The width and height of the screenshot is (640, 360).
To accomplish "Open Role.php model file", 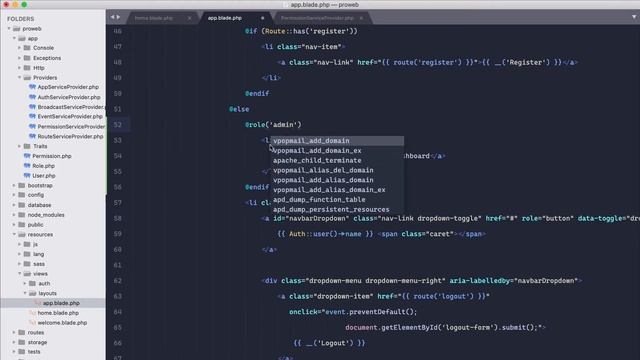I will pyautogui.click(x=44, y=166).
